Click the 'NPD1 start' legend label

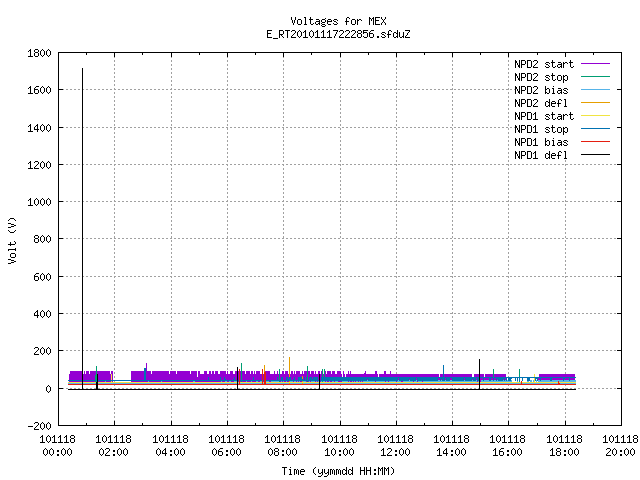tap(544, 116)
